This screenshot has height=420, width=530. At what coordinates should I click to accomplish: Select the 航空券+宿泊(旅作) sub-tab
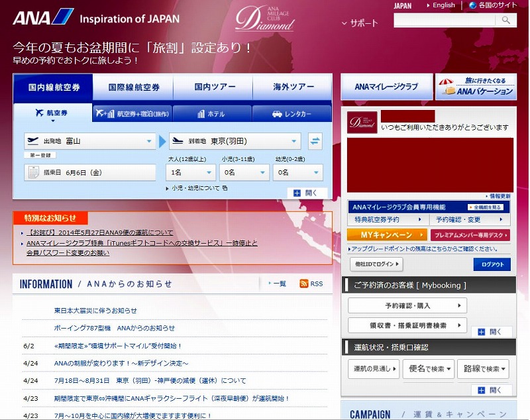click(x=132, y=113)
